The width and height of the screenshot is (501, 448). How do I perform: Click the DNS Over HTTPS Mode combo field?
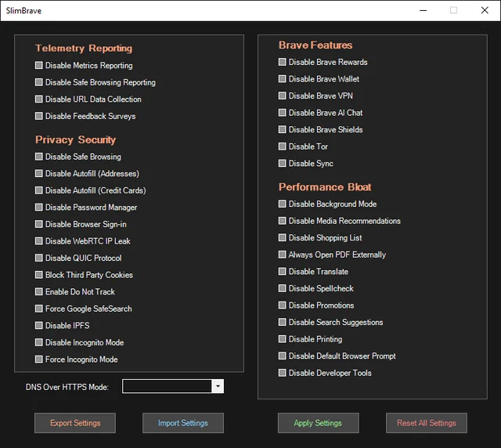tap(173, 386)
